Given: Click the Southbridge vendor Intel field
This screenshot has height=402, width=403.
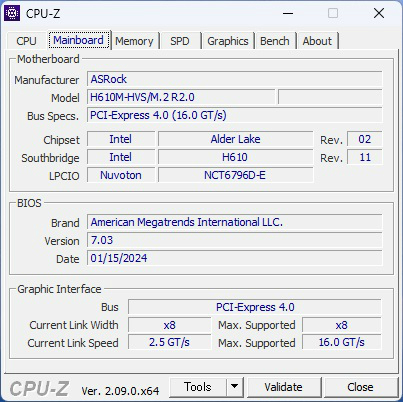Looking at the screenshot, I should coord(121,157).
